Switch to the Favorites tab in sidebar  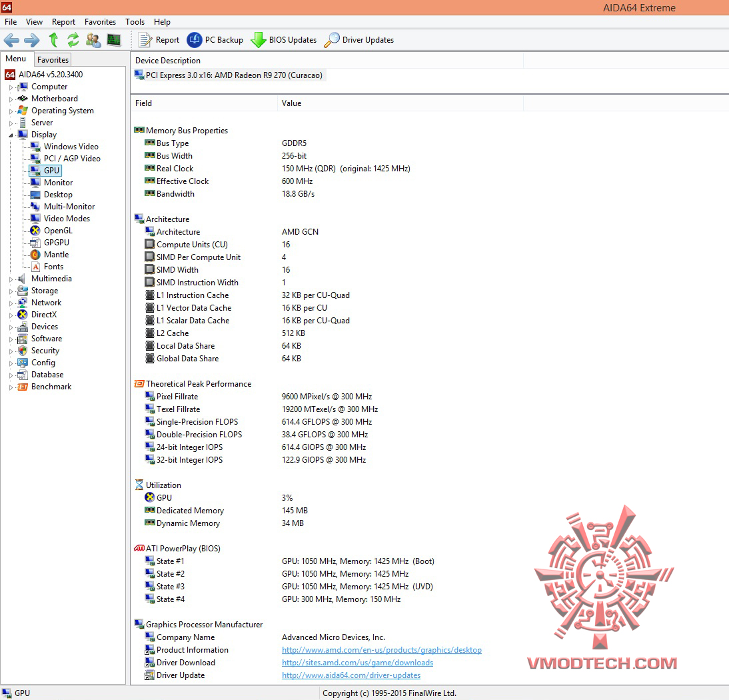click(53, 59)
